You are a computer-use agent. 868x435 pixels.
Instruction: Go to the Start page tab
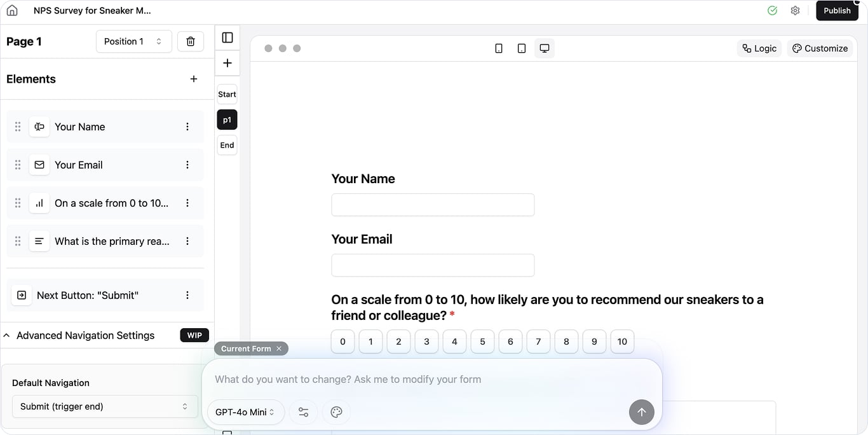[x=227, y=94]
